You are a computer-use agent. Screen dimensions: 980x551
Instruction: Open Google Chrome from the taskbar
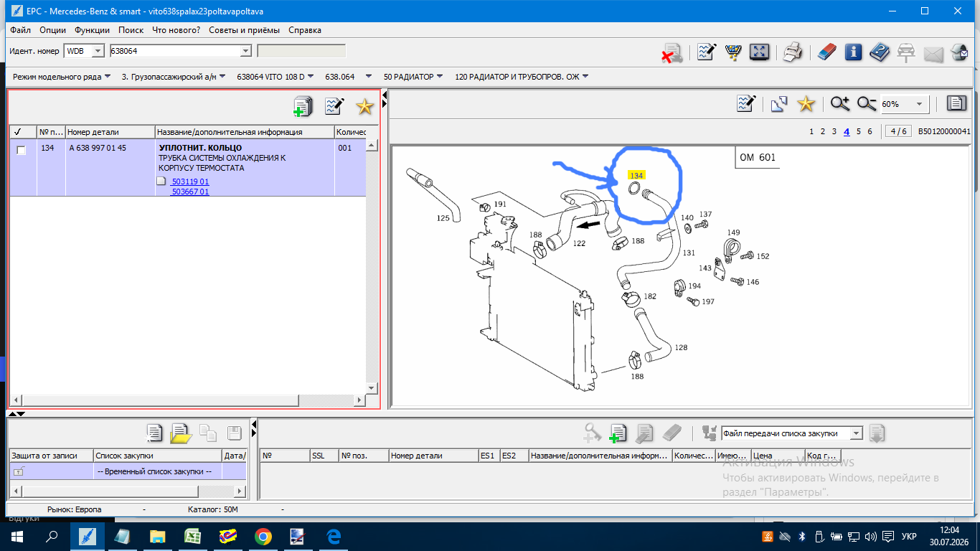pos(263,537)
